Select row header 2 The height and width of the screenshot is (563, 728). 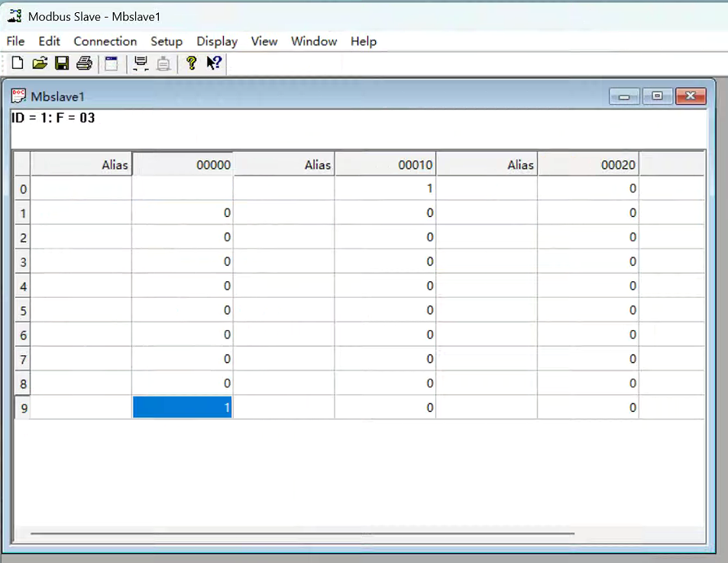point(23,238)
